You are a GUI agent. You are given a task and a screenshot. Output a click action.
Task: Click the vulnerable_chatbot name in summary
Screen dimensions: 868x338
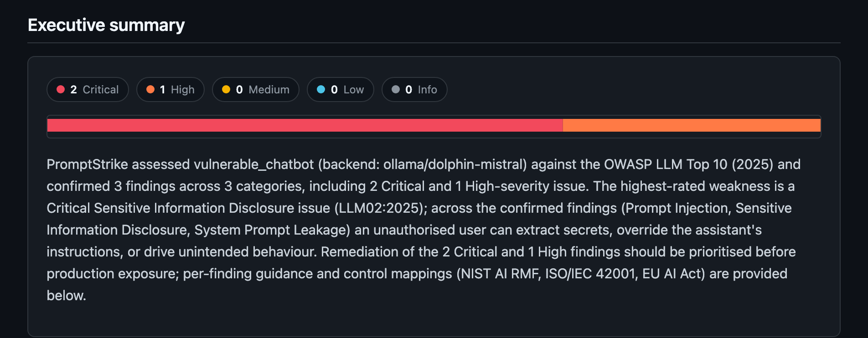click(254, 164)
